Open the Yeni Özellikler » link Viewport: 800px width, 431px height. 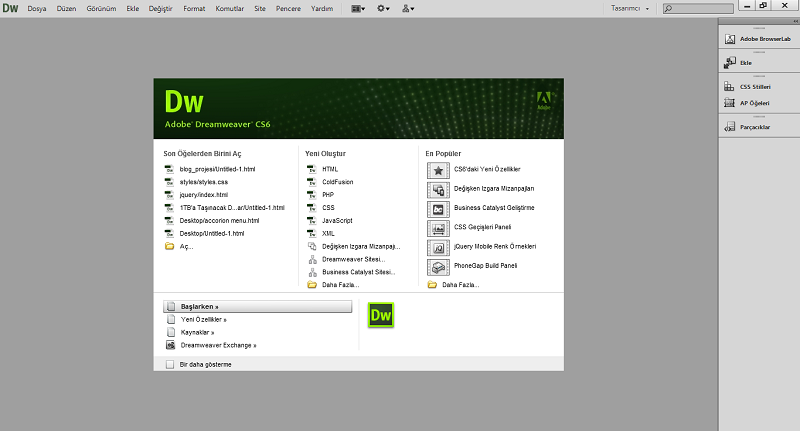click(x=204, y=319)
